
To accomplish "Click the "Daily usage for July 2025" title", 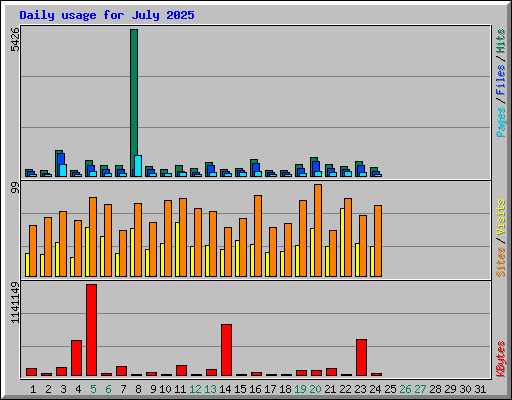I will pos(107,15).
